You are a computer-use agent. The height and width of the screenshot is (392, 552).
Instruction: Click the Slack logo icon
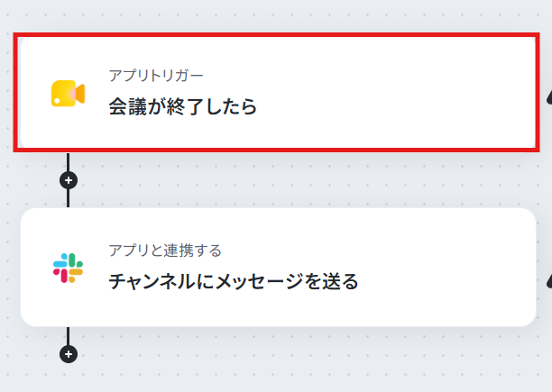point(68,268)
